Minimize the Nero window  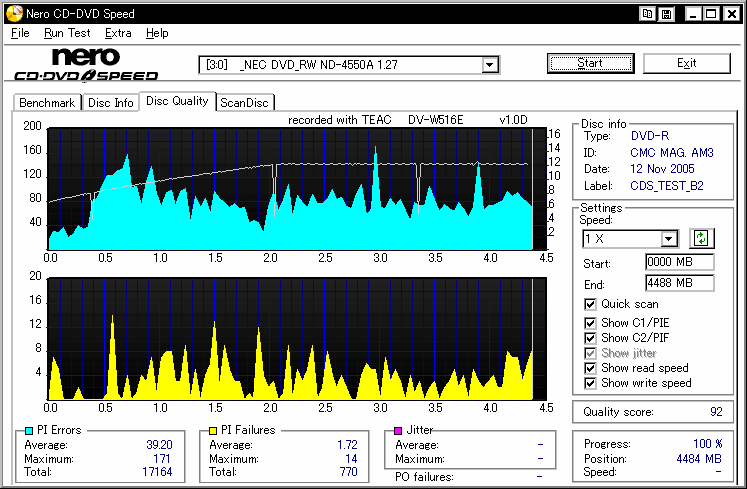point(693,14)
